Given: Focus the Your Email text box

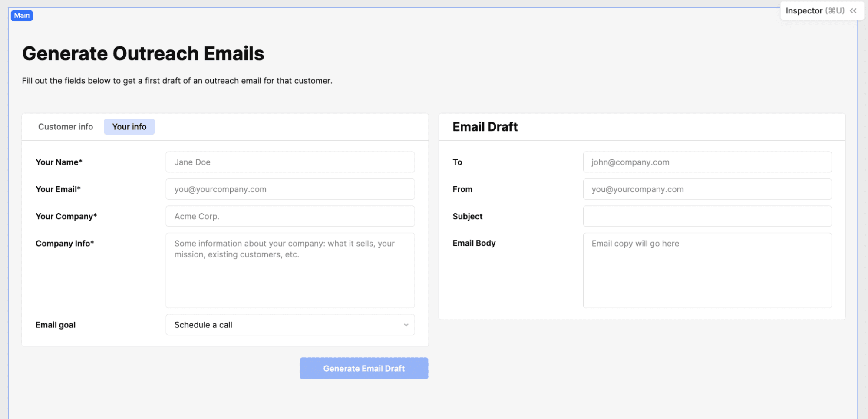Looking at the screenshot, I should pos(290,189).
